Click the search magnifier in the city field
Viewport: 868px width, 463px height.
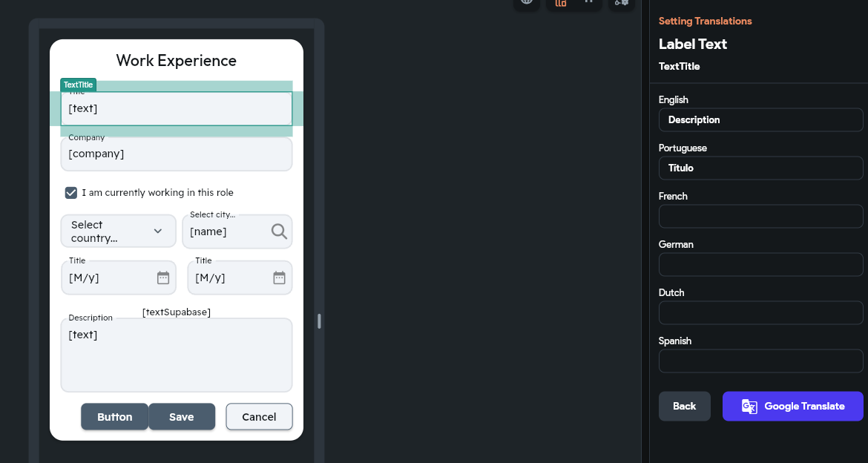coord(278,231)
